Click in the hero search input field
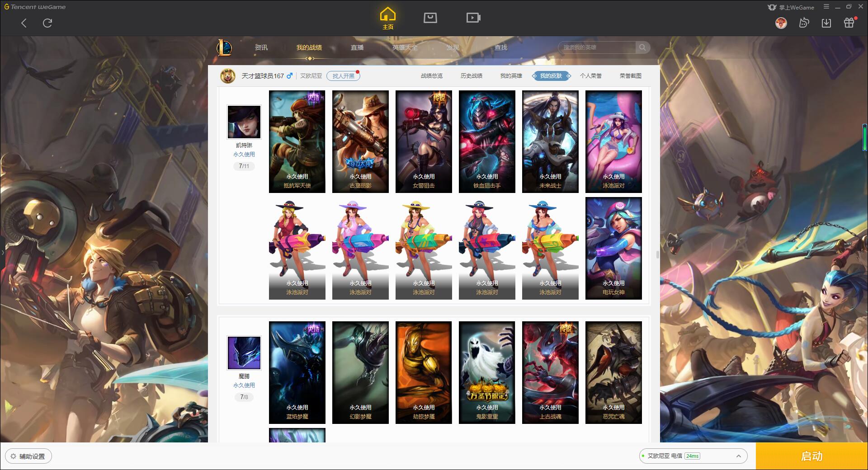The image size is (868, 470). point(598,47)
